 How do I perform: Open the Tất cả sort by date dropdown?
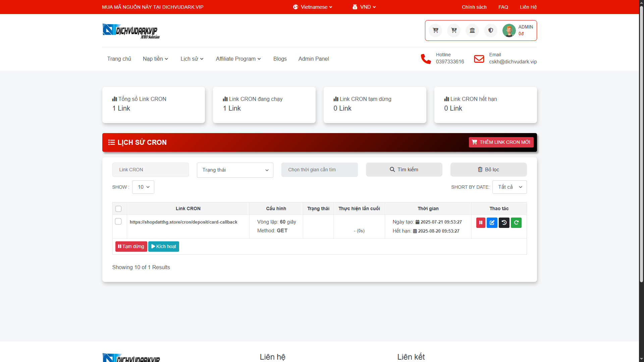[509, 187]
